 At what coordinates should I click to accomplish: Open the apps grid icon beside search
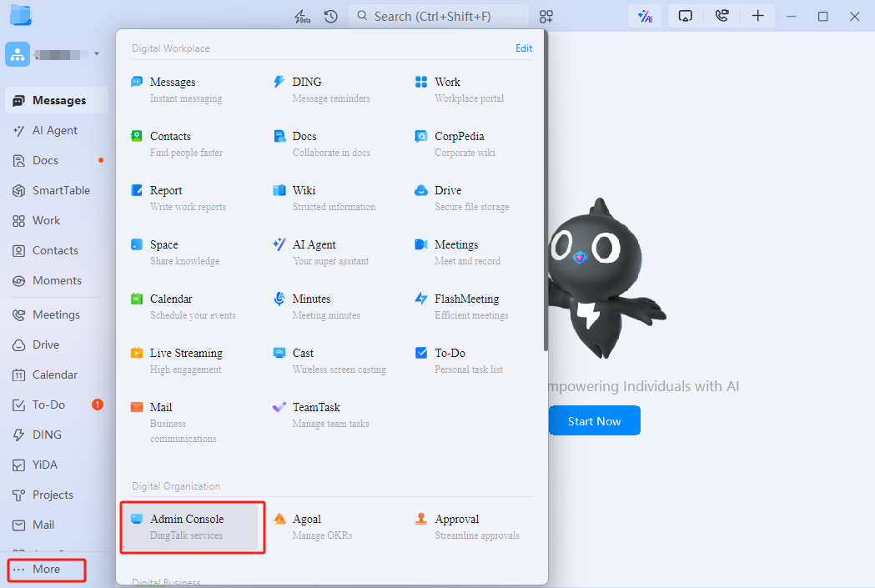click(x=546, y=17)
